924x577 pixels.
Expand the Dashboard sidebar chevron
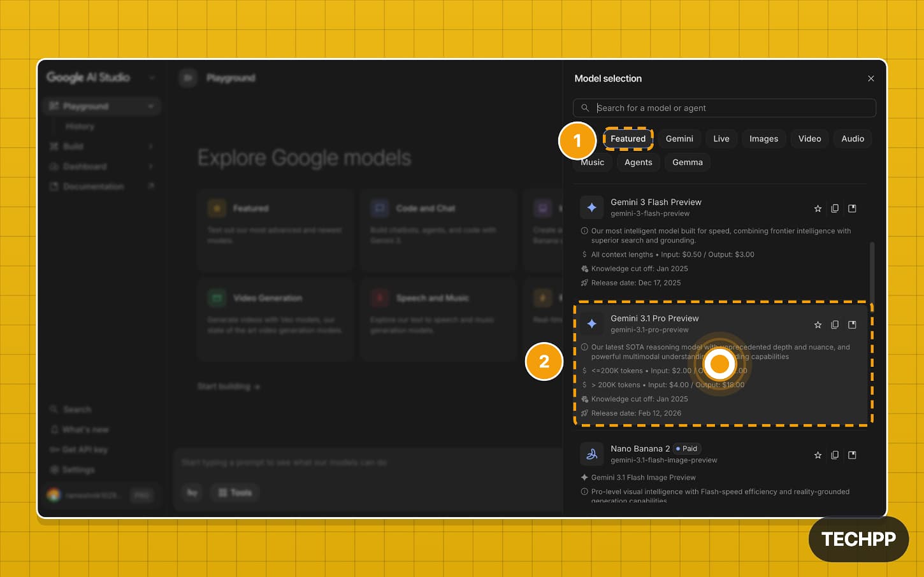pyautogui.click(x=151, y=166)
